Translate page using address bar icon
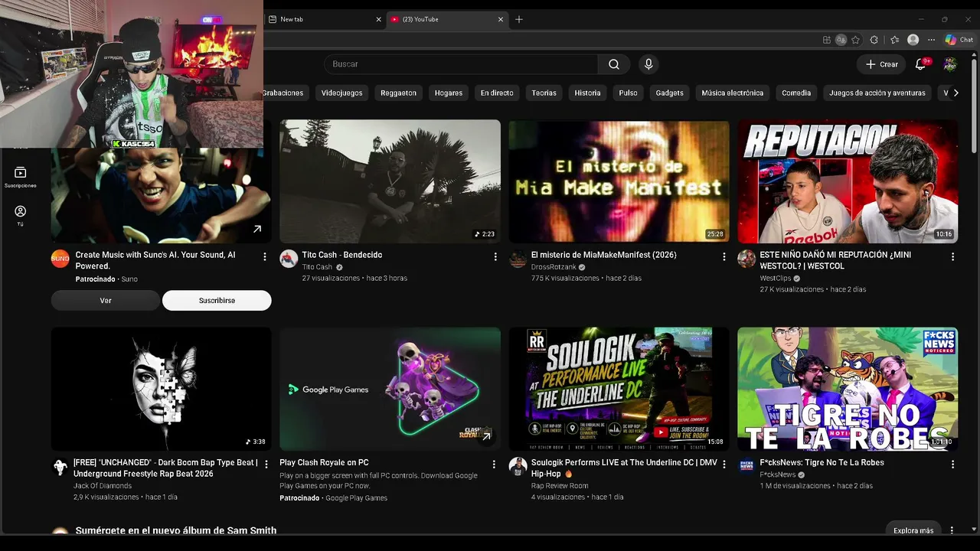This screenshot has width=980, height=551. pyautogui.click(x=841, y=40)
